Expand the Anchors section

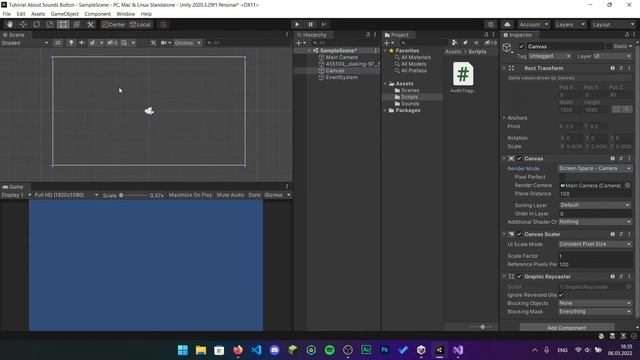click(x=504, y=118)
